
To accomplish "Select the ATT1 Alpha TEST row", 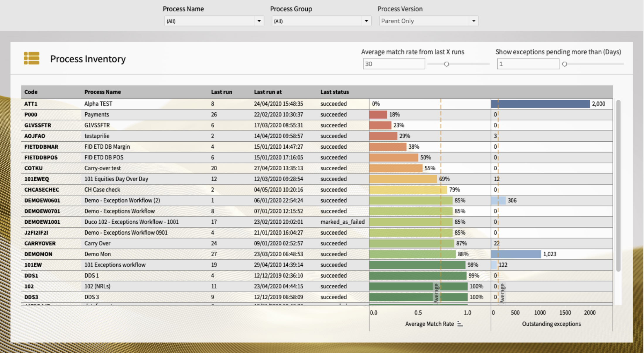I will tap(98, 104).
